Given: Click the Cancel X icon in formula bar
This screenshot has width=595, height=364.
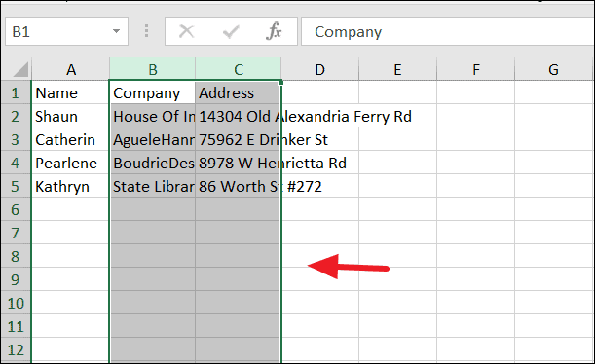Looking at the screenshot, I should click(x=186, y=31).
